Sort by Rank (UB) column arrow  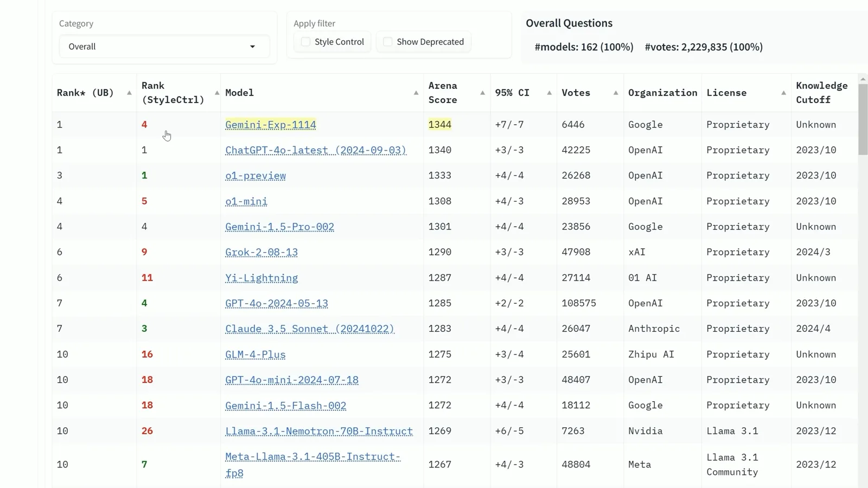click(x=129, y=93)
